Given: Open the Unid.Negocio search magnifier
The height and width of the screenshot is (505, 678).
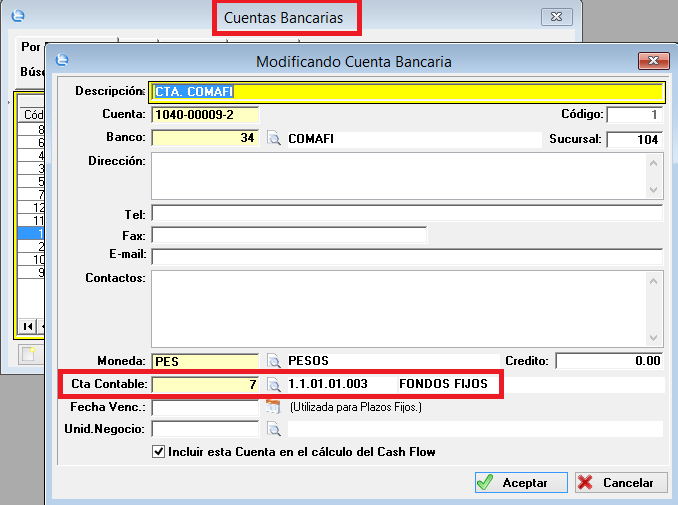Looking at the screenshot, I should coord(274,429).
